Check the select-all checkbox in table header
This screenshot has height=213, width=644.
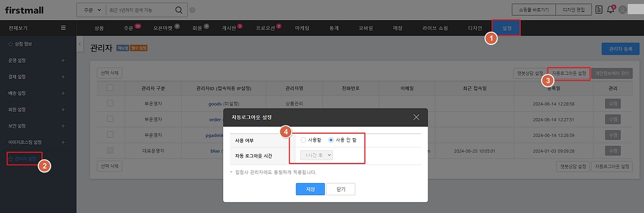coord(110,88)
